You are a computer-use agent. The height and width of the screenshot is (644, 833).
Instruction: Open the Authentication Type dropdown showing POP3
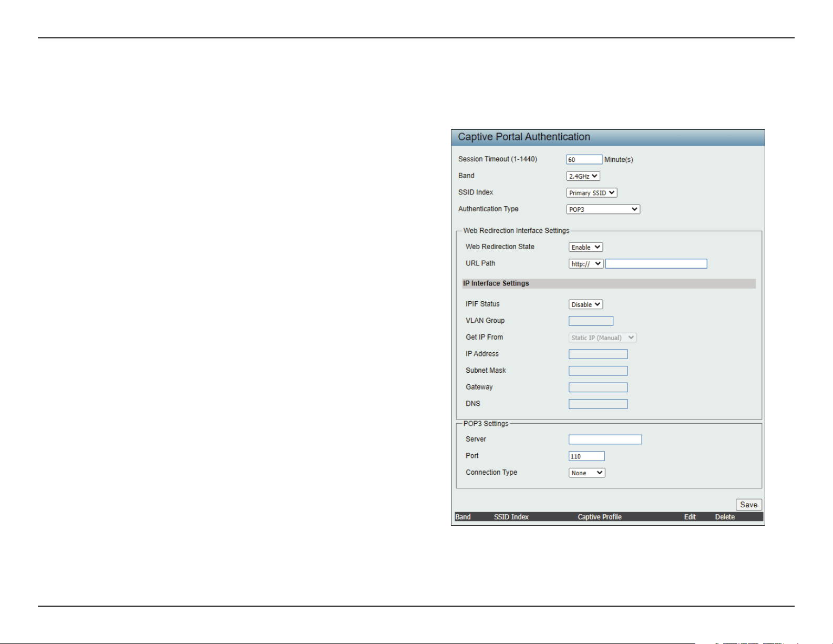pos(603,209)
